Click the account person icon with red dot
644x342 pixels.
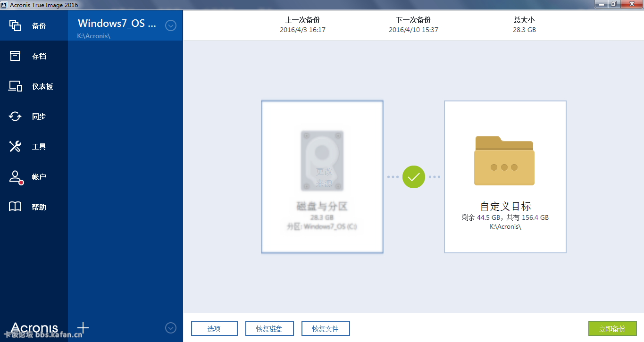pyautogui.click(x=16, y=177)
